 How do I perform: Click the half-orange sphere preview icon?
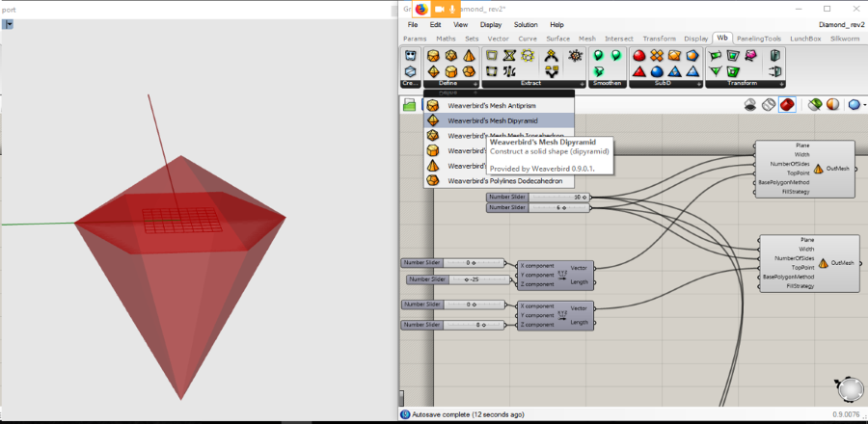coord(832,104)
